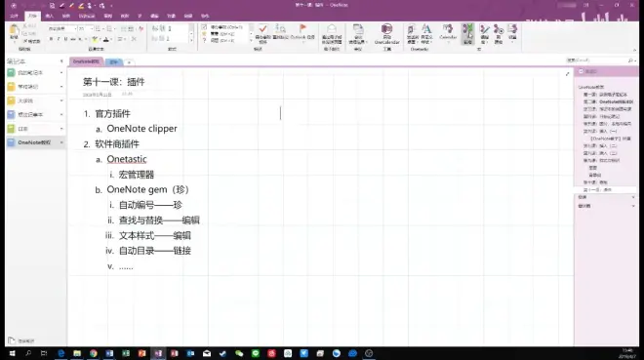Toggle Bold formatting in the ribbon

(51, 39)
